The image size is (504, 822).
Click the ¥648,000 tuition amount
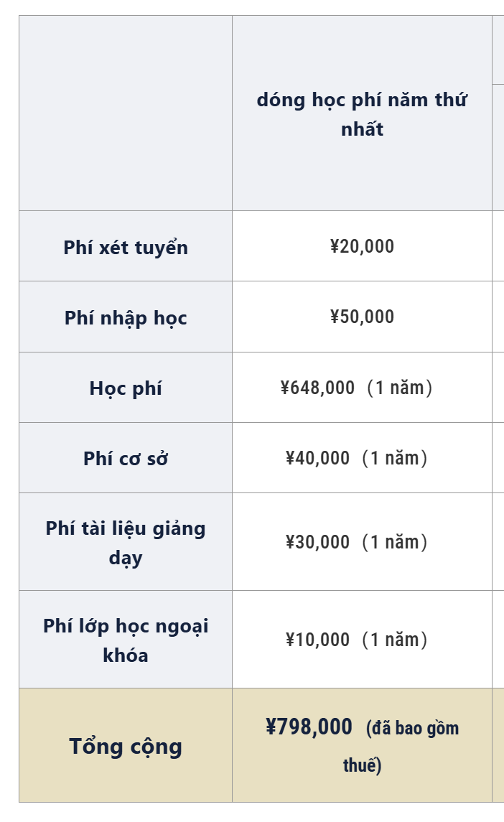tap(317, 388)
